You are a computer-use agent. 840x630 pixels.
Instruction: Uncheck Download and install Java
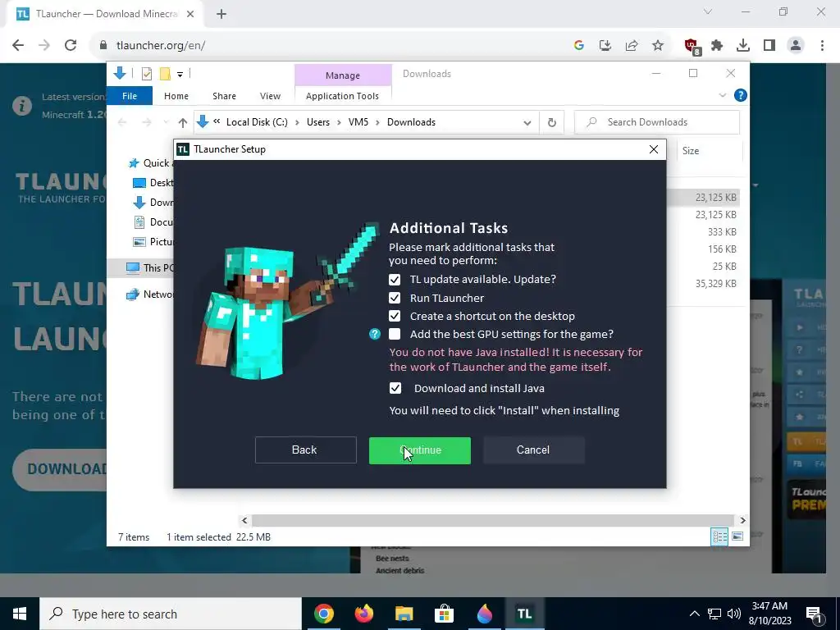(395, 388)
